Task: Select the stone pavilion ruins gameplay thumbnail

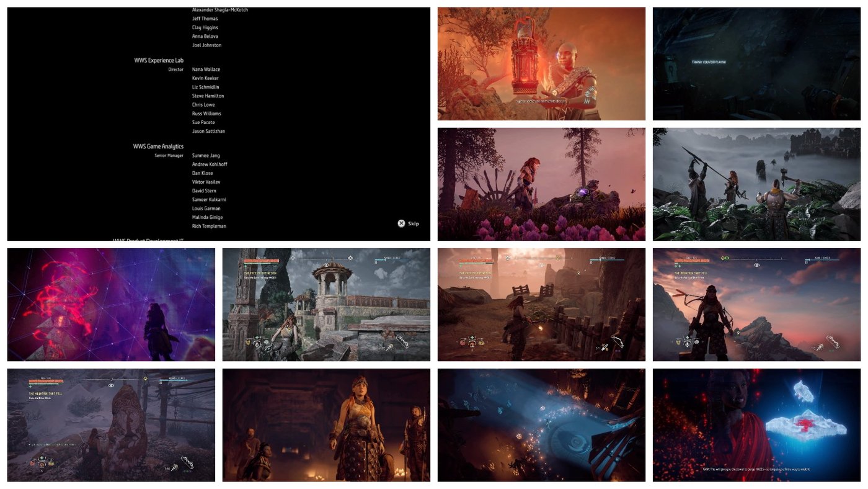Action: click(326, 305)
